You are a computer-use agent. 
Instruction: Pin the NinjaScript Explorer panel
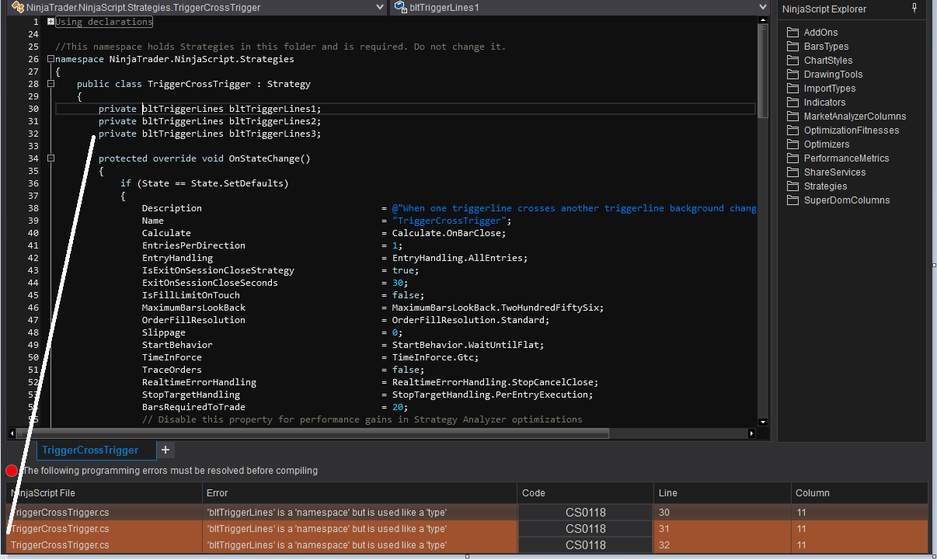[x=914, y=9]
